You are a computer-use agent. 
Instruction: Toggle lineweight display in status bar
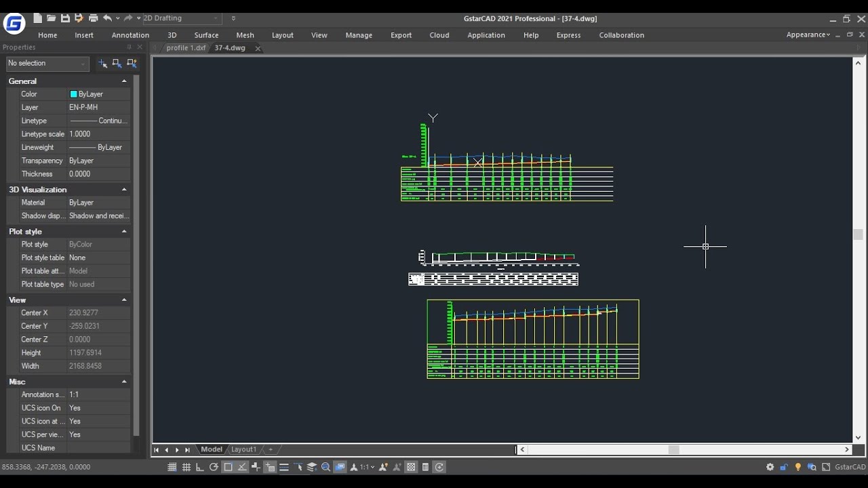pos(284,467)
